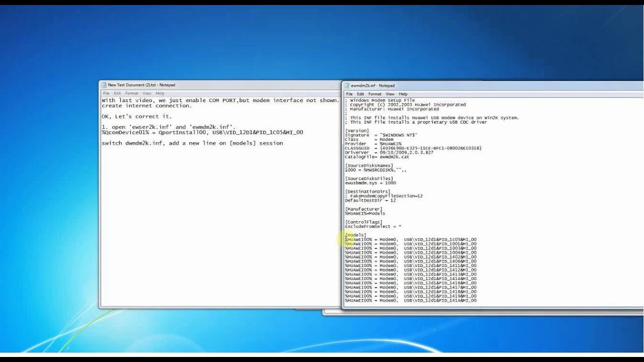
Task: Click the Copyright (c) 2002,2003 Huawei line
Action: point(405,105)
